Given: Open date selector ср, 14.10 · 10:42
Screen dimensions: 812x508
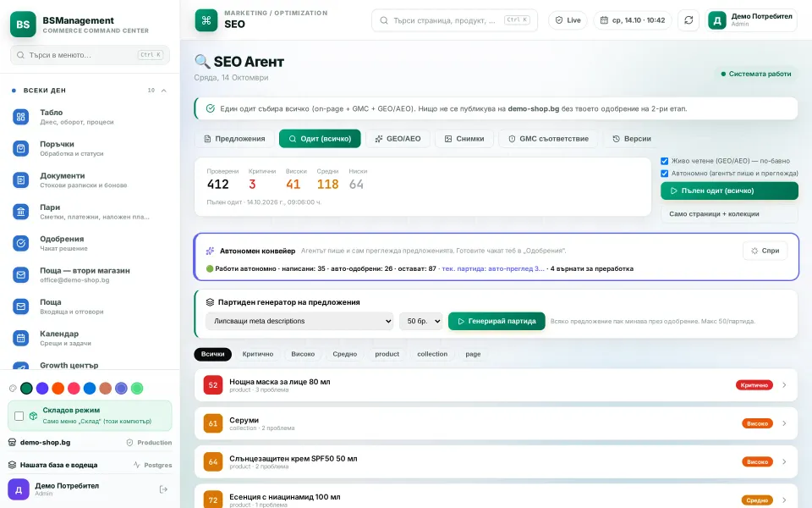Looking at the screenshot, I should pyautogui.click(x=633, y=20).
